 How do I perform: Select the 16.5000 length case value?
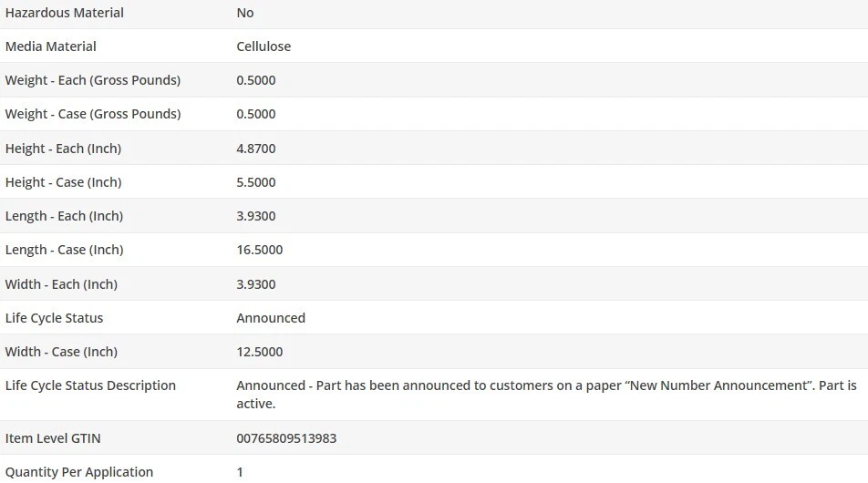[260, 250]
